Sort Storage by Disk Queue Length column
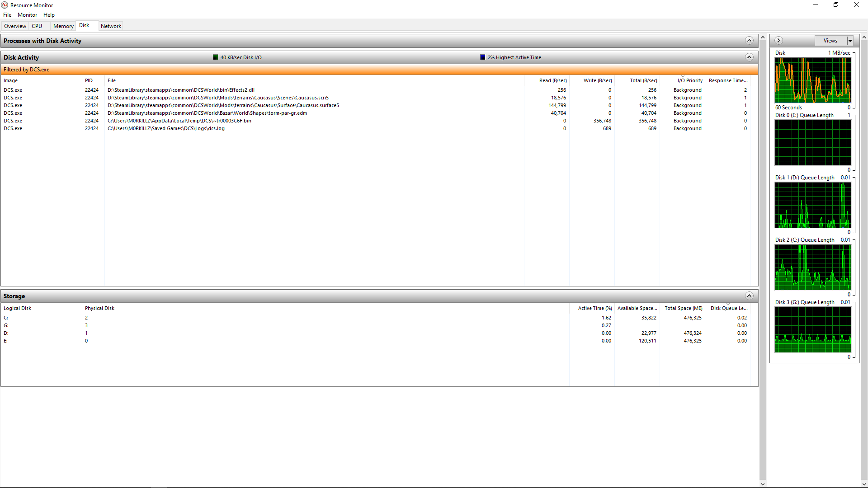The width and height of the screenshot is (868, 488). pos(727,308)
